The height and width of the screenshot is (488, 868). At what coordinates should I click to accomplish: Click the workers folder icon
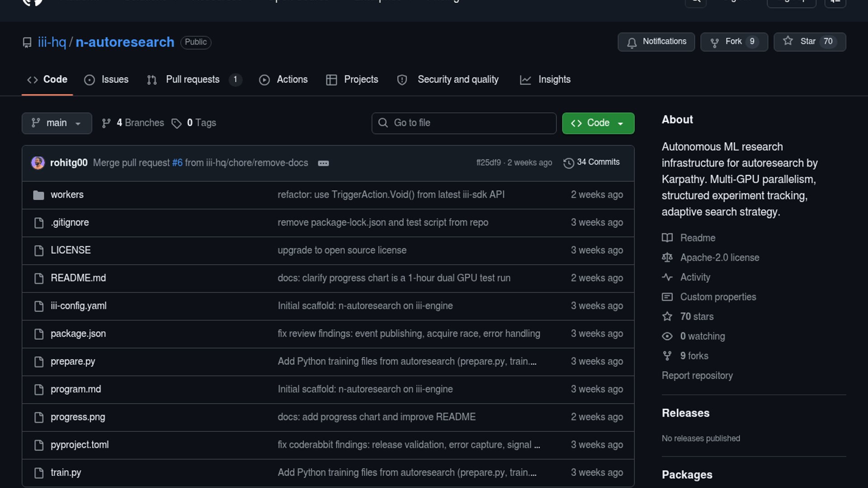(38, 195)
